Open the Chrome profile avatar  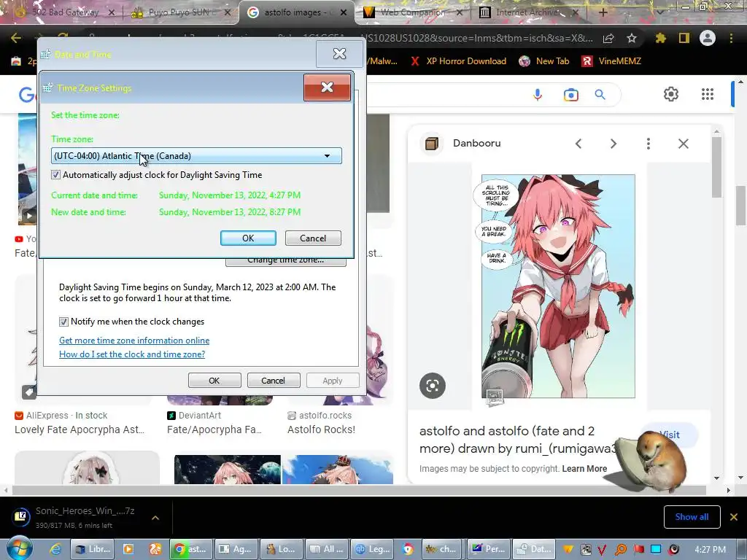[x=708, y=38]
